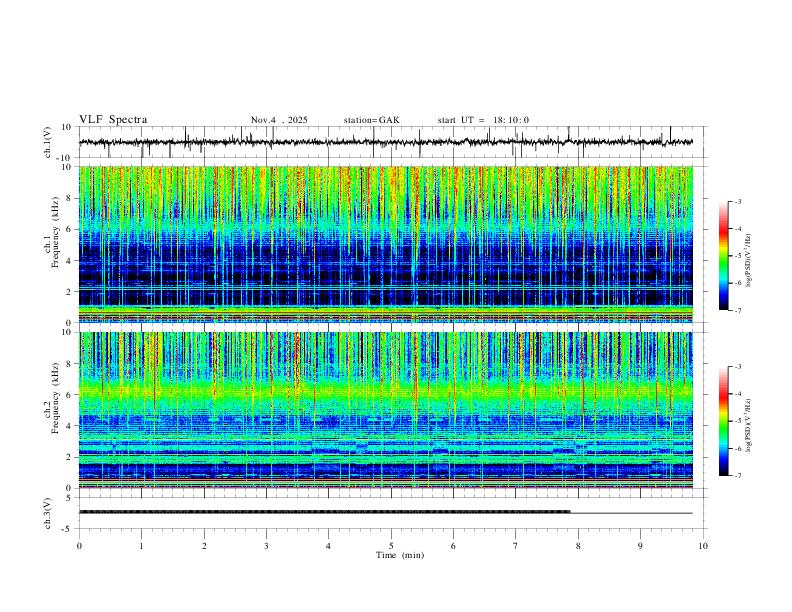Click the "ch.1(V)" waveform axis label
792x612 pixels.
[x=48, y=142]
